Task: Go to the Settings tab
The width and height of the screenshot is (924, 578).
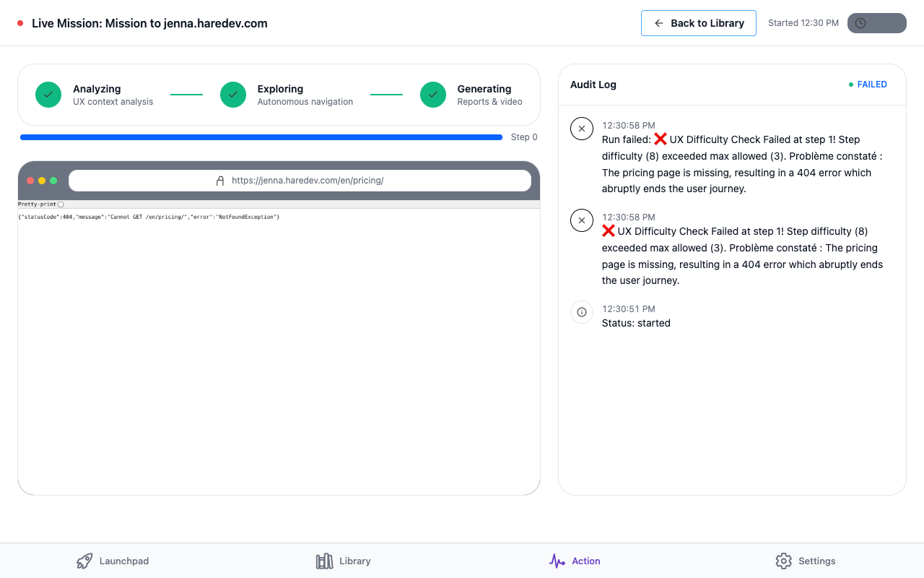Action: click(806, 561)
